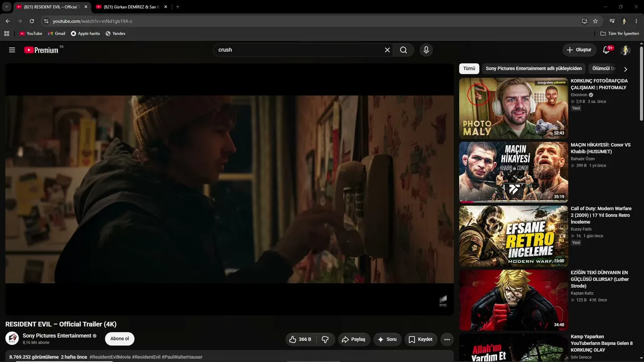Open the YouTube account avatar menu
This screenshot has width=644, height=362.
(x=625, y=50)
